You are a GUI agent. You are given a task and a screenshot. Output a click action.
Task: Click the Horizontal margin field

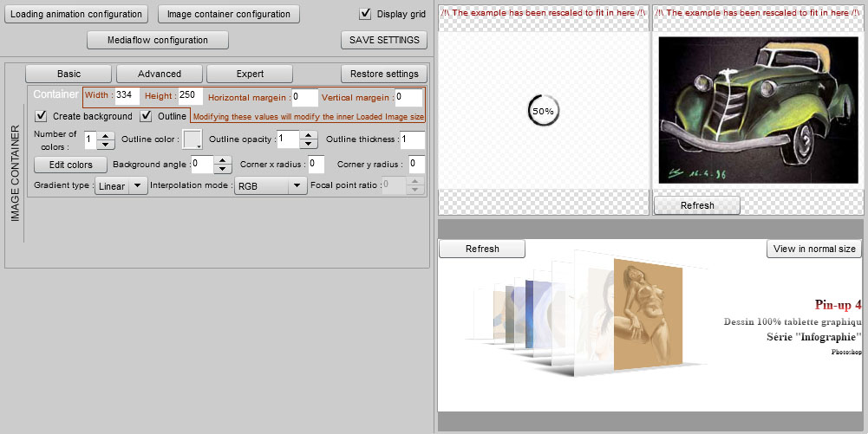coord(305,97)
